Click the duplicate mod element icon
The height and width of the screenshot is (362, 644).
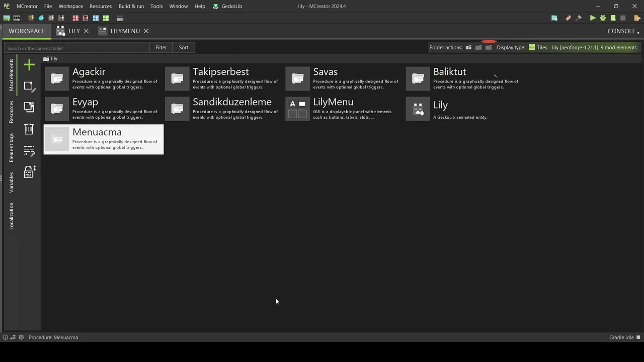click(x=29, y=107)
